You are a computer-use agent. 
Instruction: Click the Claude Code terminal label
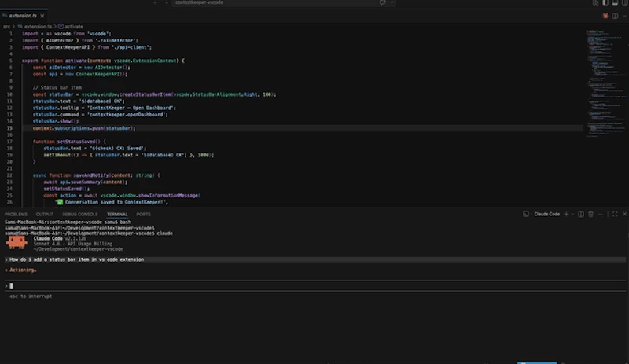click(546, 215)
